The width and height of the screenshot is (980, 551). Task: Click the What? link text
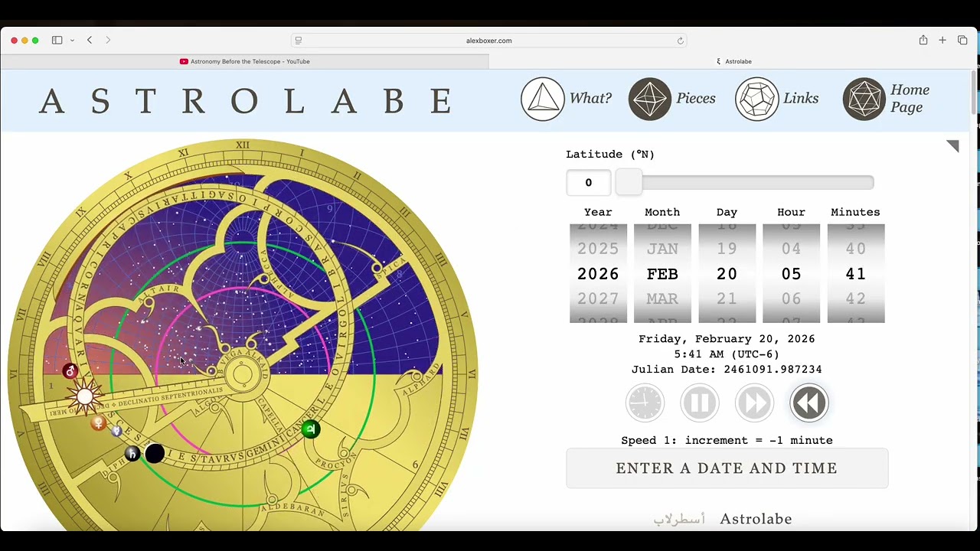click(590, 99)
